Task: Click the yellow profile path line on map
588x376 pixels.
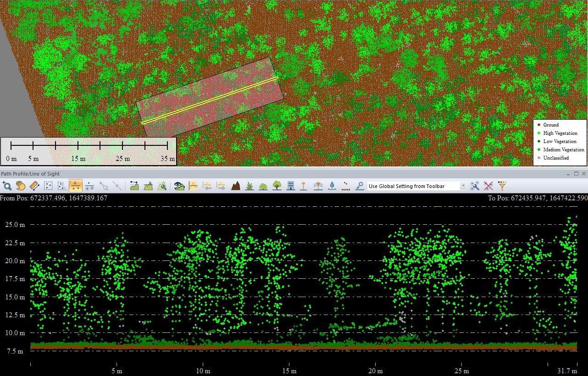Action: 210,100
